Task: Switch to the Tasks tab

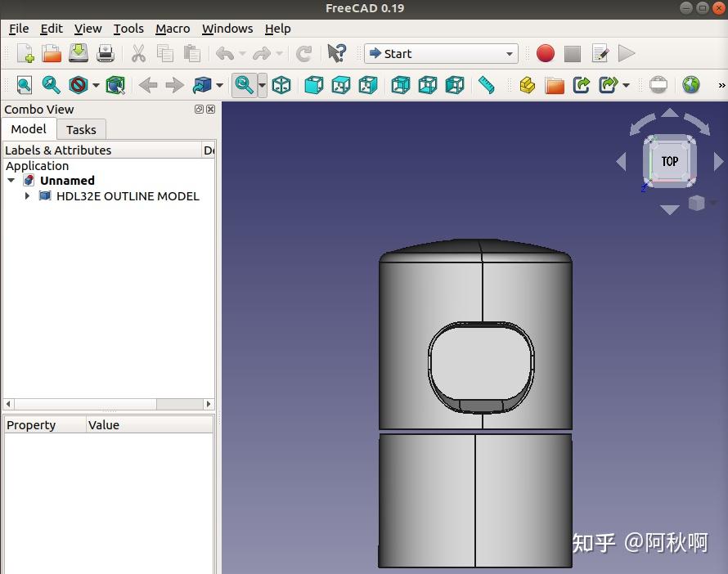Action: point(81,129)
